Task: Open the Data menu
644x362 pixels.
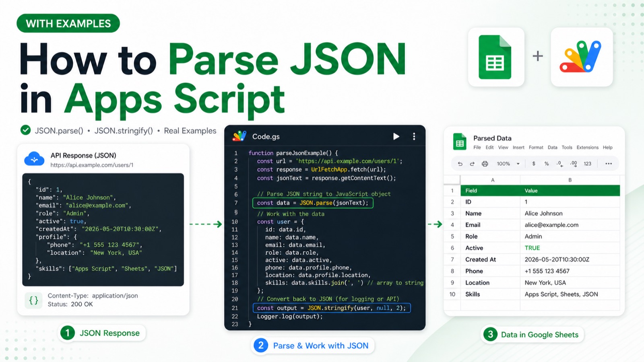Action: pos(553,148)
